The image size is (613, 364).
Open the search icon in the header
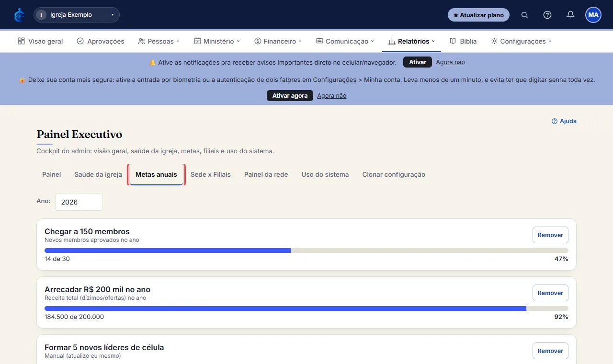524,15
